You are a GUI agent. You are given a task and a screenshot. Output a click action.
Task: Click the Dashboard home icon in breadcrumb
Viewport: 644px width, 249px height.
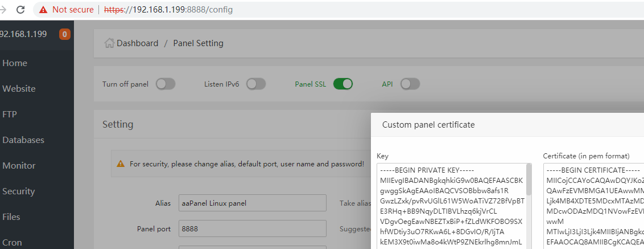(x=109, y=43)
